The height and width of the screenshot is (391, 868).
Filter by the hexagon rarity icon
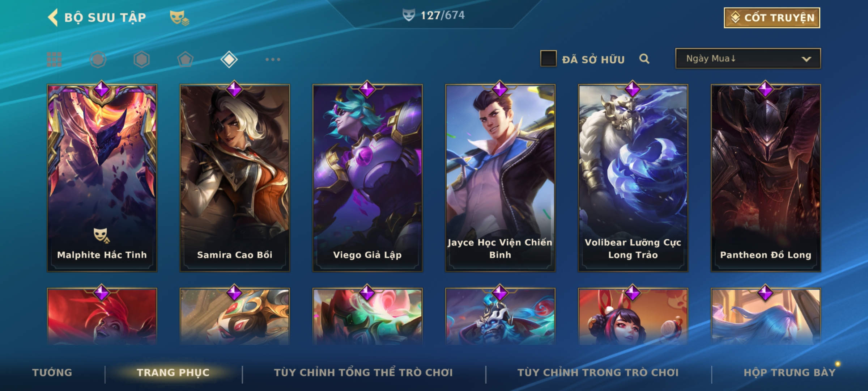click(x=141, y=59)
